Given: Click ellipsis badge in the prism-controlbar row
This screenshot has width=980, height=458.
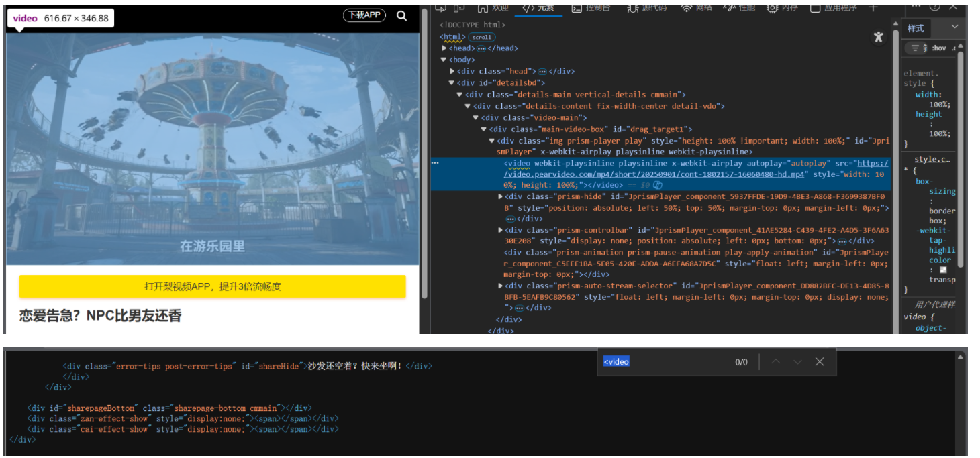Looking at the screenshot, I should click(x=842, y=241).
